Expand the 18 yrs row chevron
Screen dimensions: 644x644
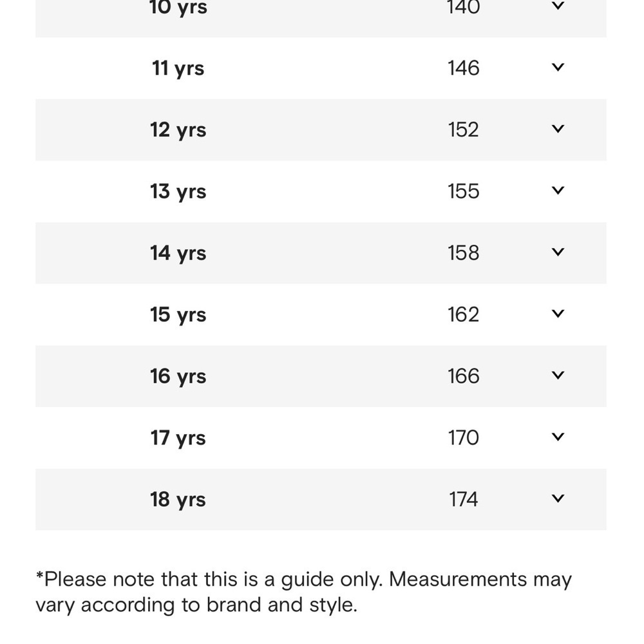tap(557, 498)
